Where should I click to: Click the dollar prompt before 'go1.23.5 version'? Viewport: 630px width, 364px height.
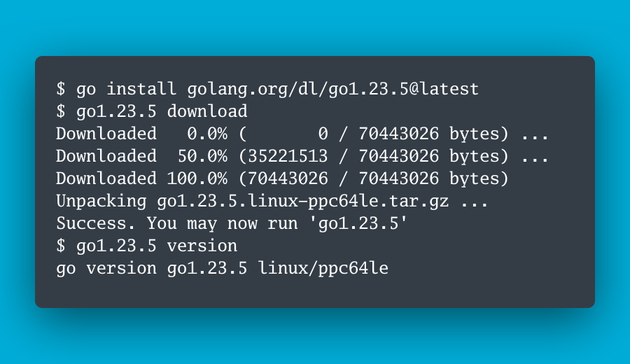tap(61, 246)
